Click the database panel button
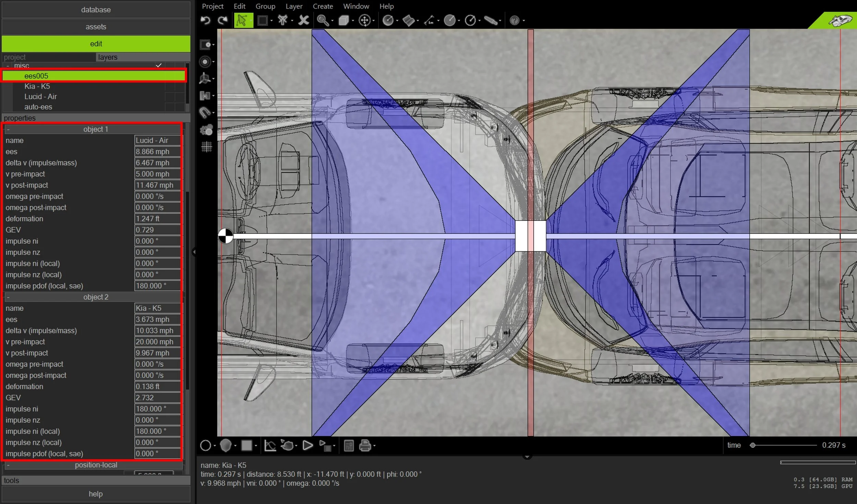Viewport: 857px width, 504px height. point(96,10)
